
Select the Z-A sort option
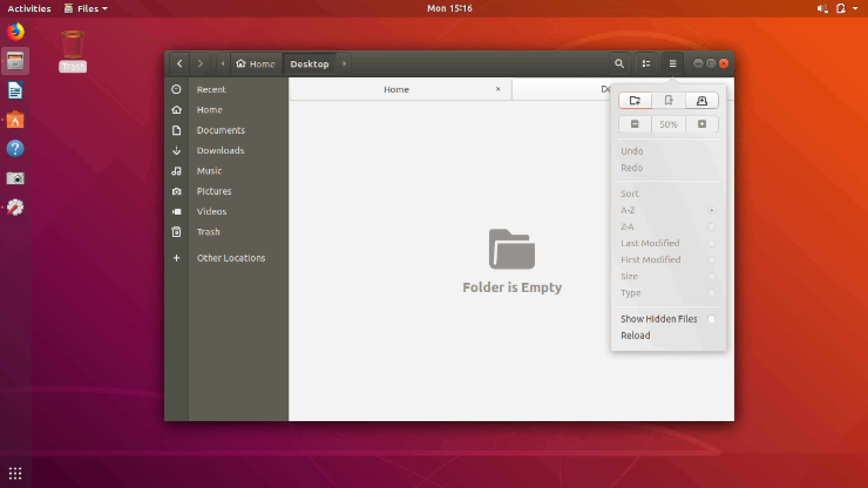click(x=669, y=227)
